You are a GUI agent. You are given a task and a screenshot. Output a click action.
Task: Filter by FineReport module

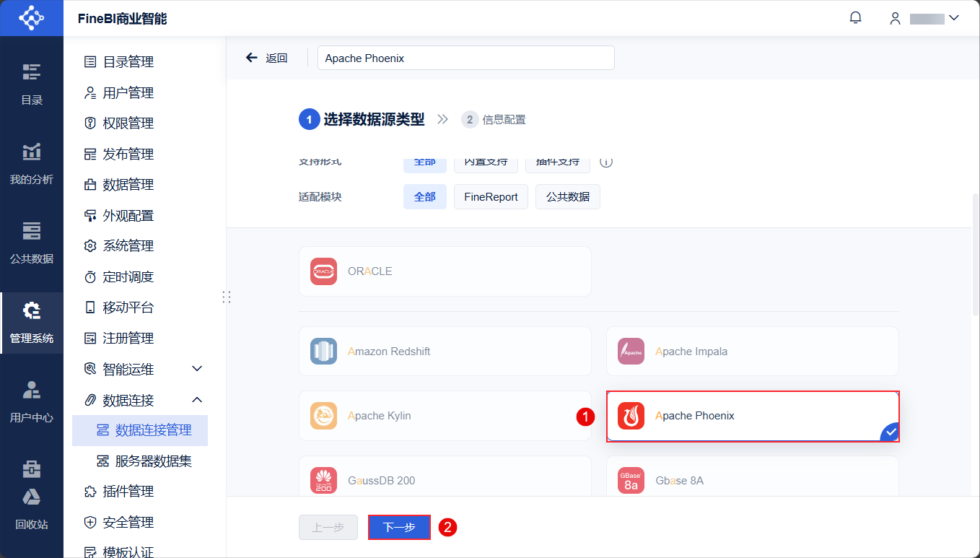(491, 197)
